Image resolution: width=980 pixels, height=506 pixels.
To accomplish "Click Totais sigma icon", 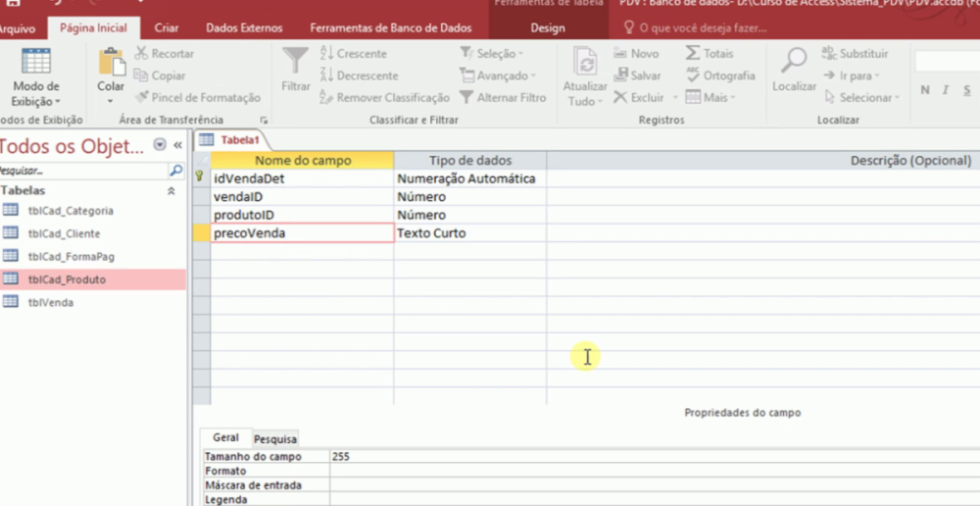I will tap(693, 54).
